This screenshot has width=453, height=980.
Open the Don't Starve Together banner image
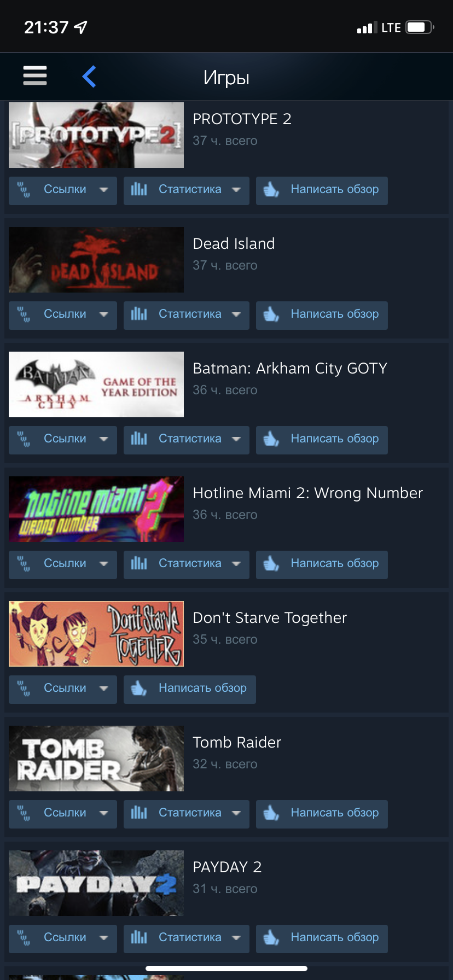[96, 634]
